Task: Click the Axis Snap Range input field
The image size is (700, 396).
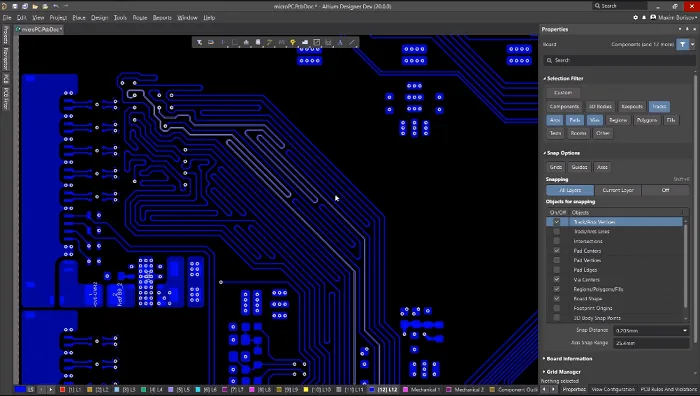Action: (x=651, y=343)
